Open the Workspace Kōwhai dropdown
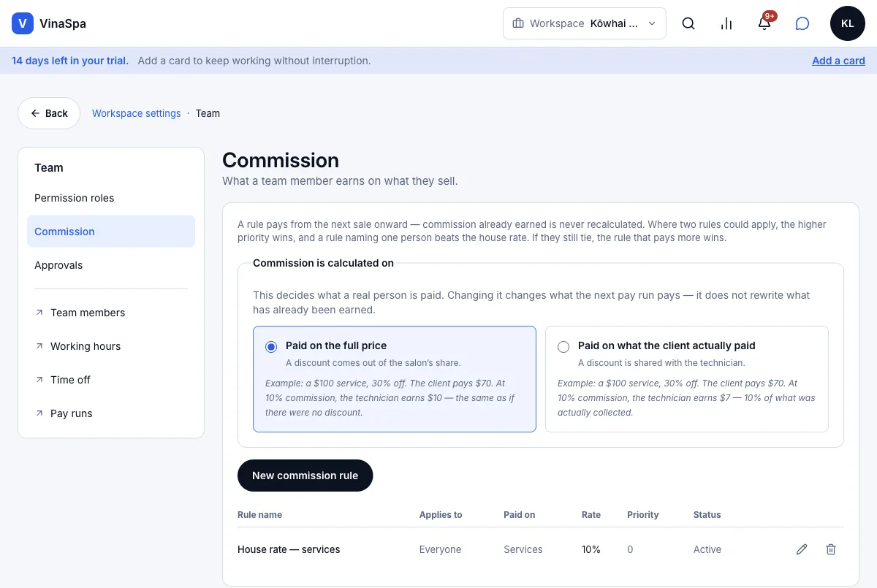877x588 pixels. (x=585, y=23)
